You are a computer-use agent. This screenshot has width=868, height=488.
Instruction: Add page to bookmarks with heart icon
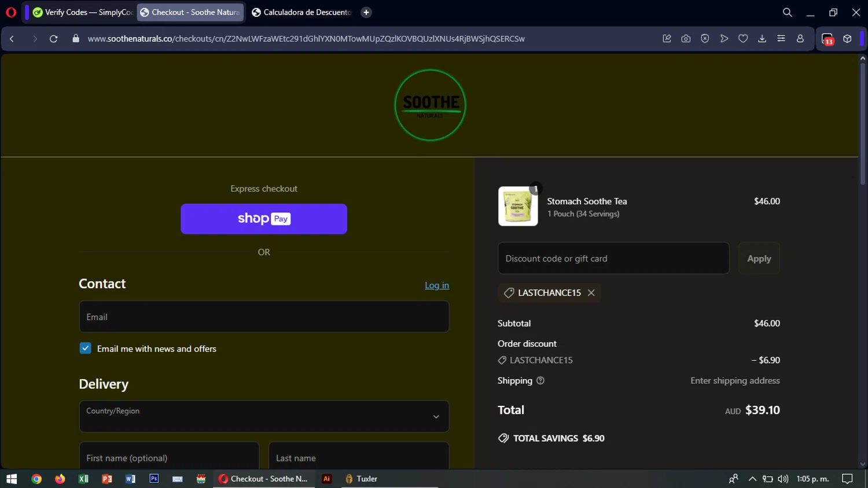click(743, 39)
